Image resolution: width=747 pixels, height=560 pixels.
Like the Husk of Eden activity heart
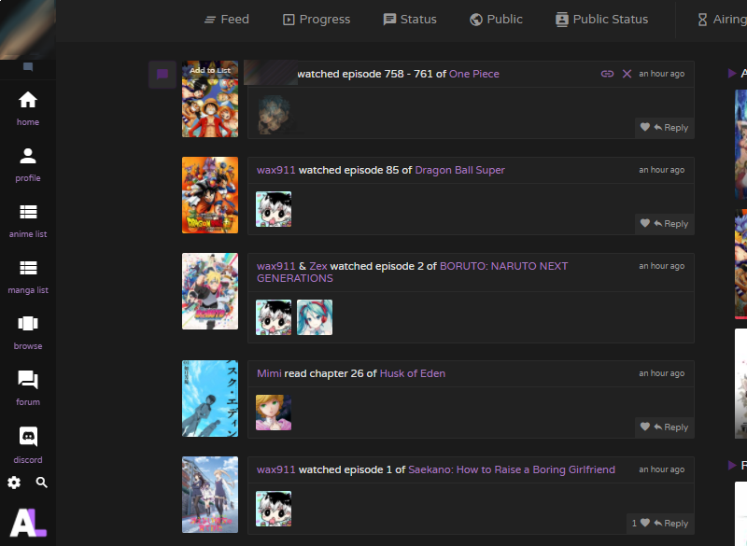[x=645, y=427]
